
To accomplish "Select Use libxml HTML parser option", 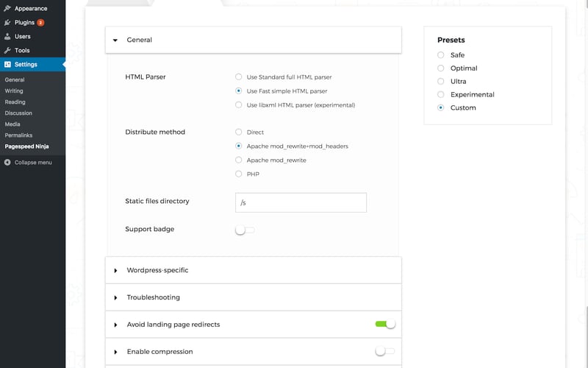I will 238,105.
